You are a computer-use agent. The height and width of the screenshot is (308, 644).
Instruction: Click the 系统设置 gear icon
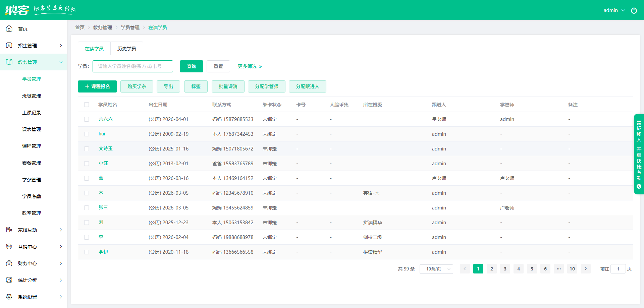click(x=9, y=297)
